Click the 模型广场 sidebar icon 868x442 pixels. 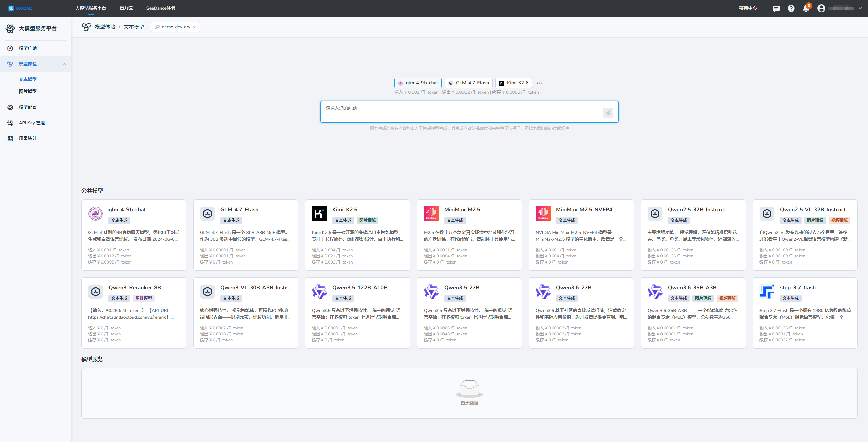point(10,48)
